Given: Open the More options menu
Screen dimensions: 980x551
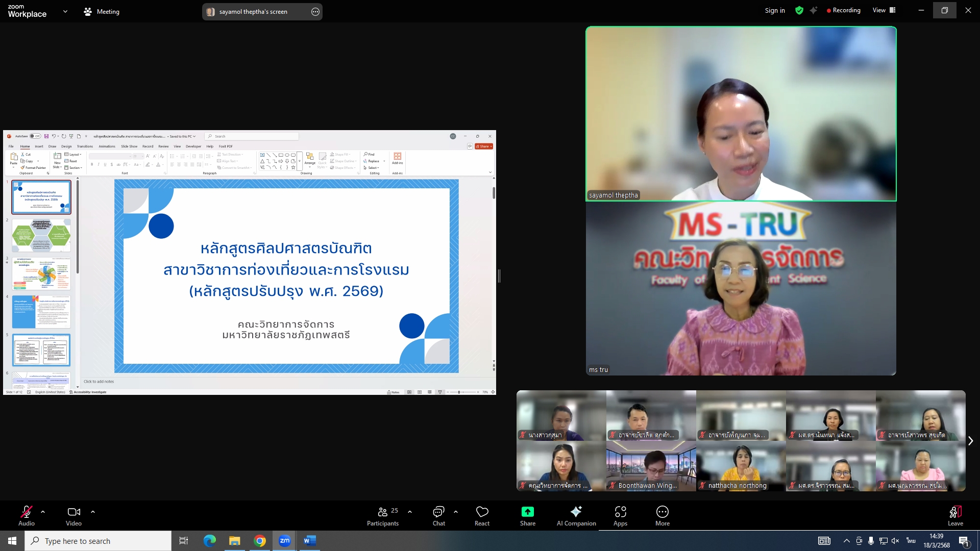Looking at the screenshot, I should click(662, 512).
